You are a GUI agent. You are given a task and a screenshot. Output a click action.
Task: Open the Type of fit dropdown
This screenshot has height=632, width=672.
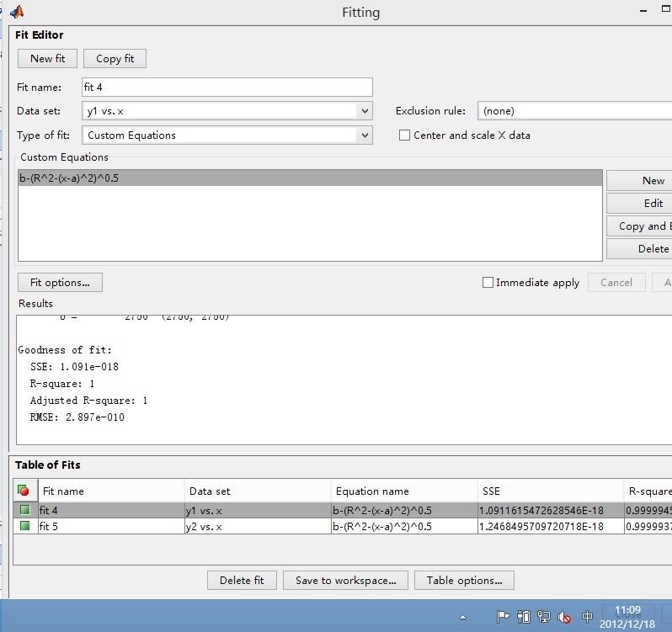pos(365,135)
